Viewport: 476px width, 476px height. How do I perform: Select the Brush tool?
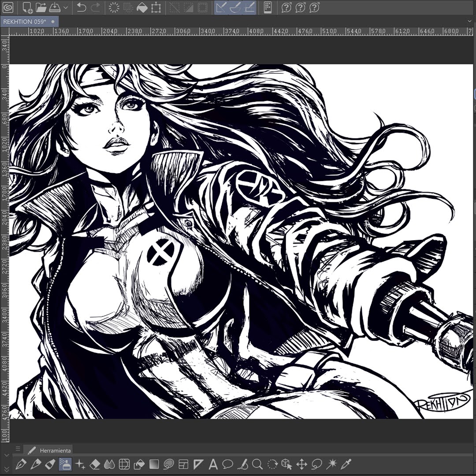tap(50, 464)
